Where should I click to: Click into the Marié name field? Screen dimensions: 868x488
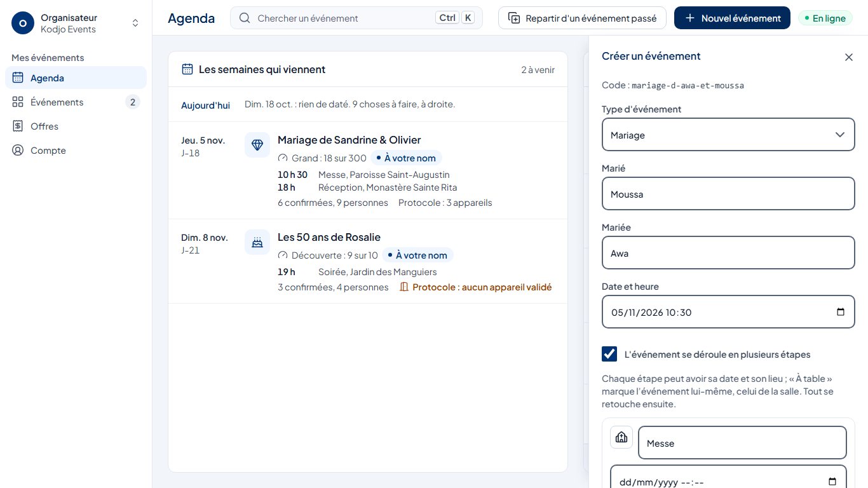(728, 194)
